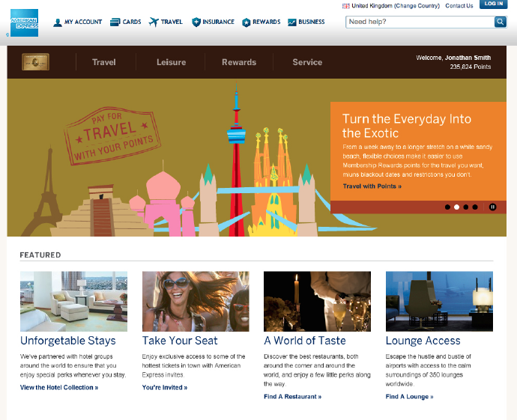Screen dimensions: 517x420
Task: Click the Take Your Seat heading
Action: tap(180, 341)
